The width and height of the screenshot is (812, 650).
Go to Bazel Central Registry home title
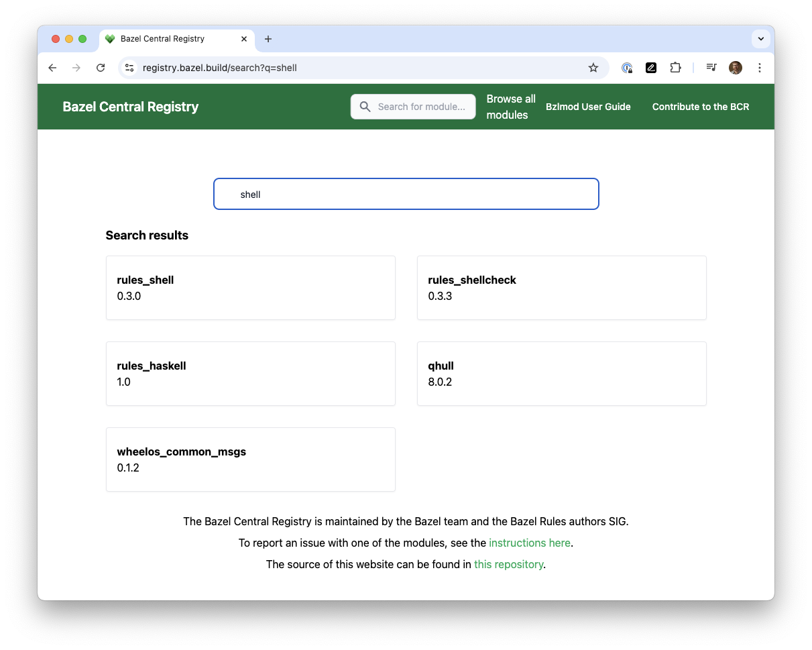tap(131, 107)
